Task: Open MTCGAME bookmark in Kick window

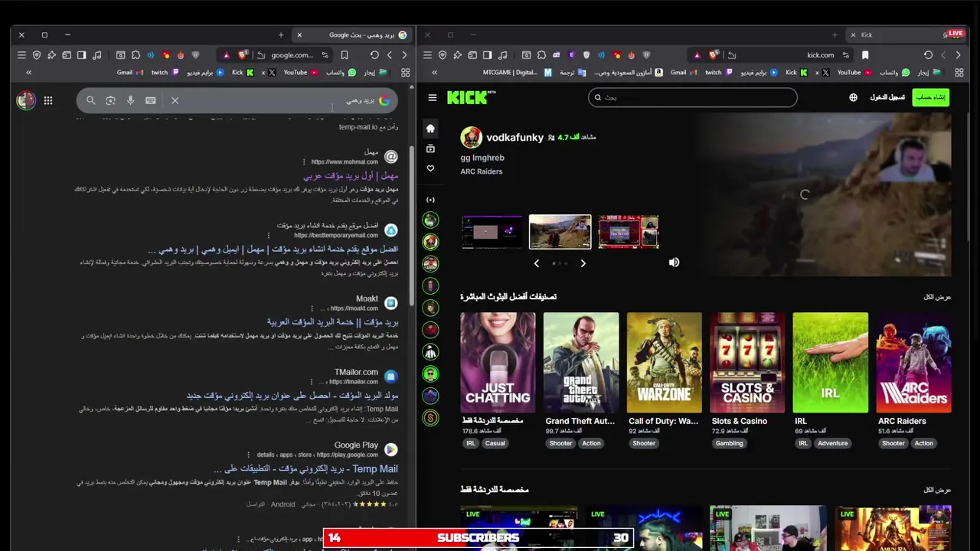Action: coord(516,73)
